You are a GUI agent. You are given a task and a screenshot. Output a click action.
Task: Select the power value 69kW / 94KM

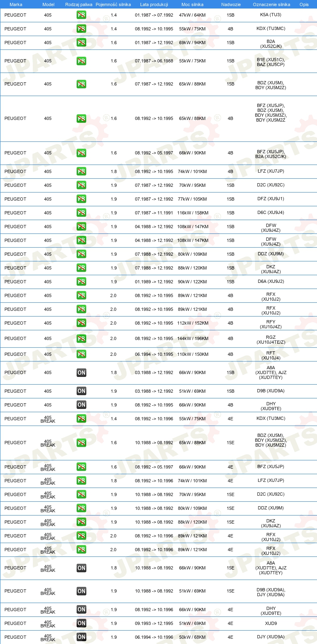click(x=193, y=43)
